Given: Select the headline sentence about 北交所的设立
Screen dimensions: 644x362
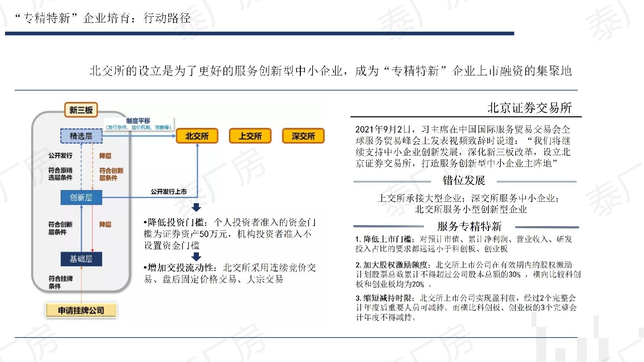Looking at the screenshot, I should tap(331, 71).
